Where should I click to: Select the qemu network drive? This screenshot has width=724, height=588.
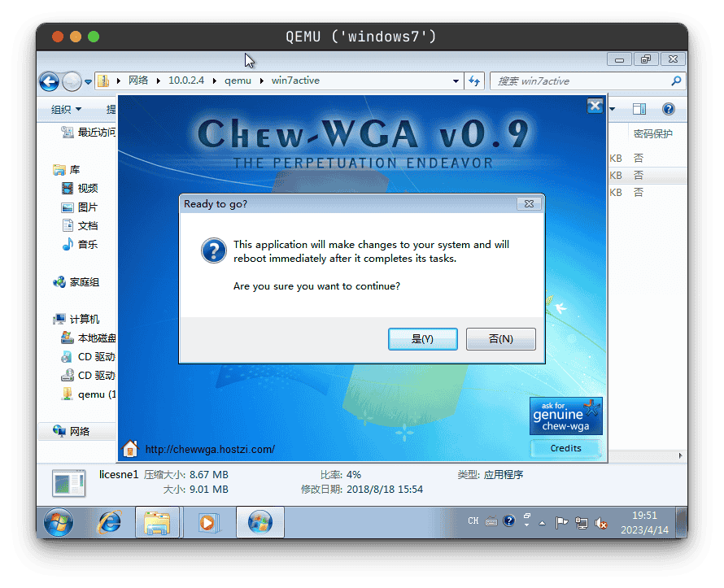pos(88,394)
